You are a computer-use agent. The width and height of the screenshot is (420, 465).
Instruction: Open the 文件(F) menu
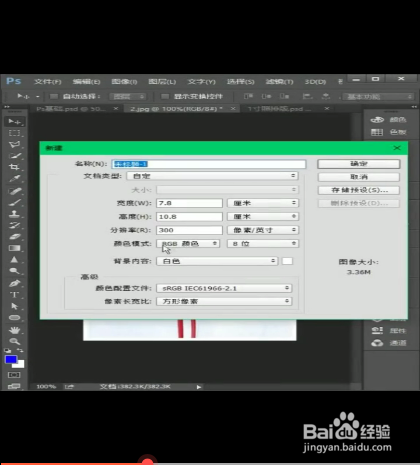pos(48,82)
